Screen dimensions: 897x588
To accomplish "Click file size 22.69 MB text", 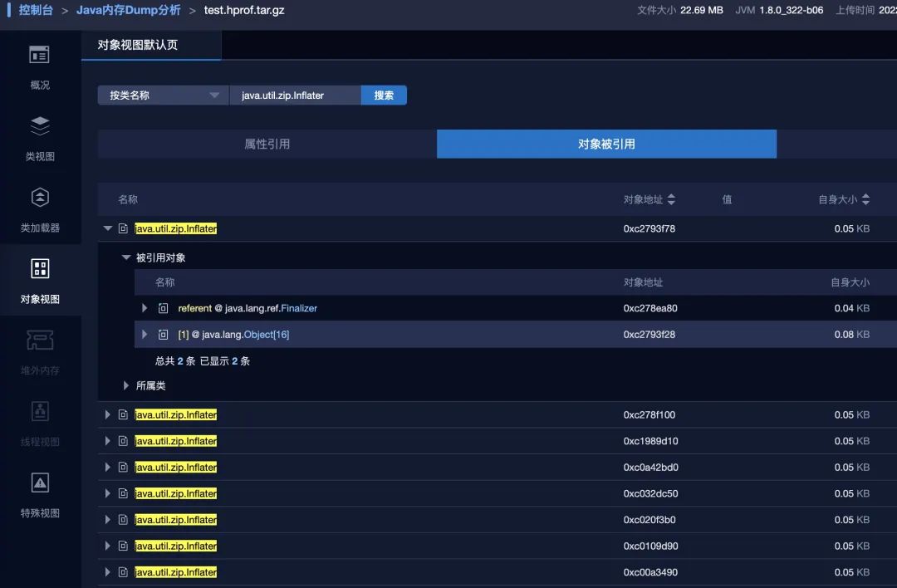I will 701,10.
